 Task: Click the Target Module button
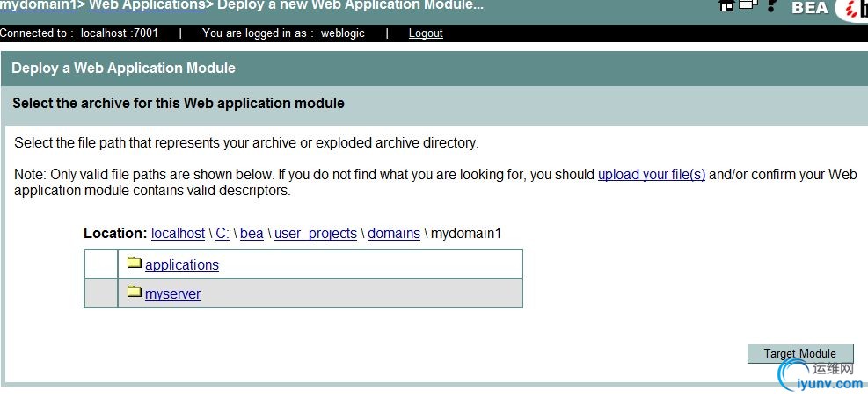click(x=800, y=354)
